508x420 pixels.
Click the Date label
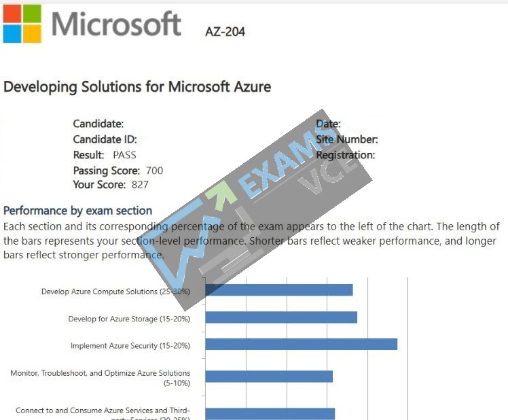coord(328,124)
